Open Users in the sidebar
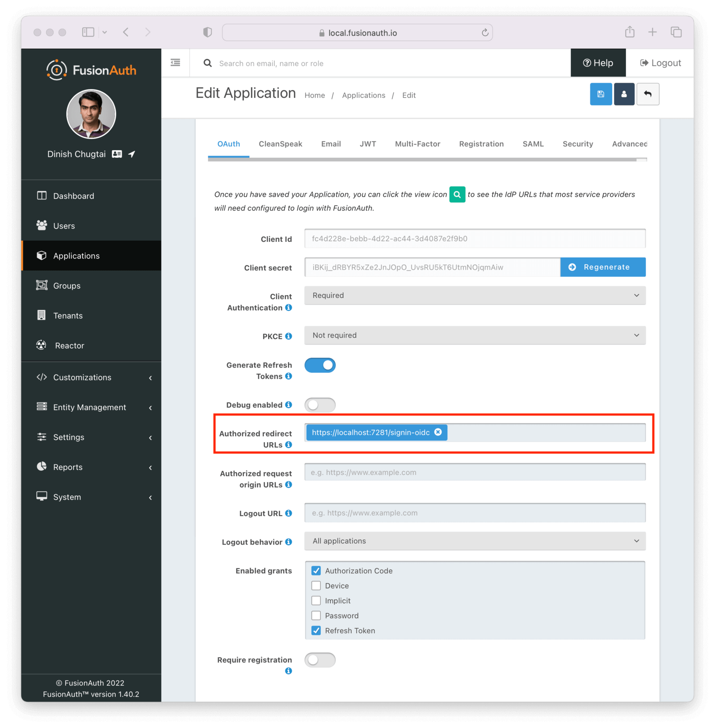715x728 pixels. tap(91, 226)
